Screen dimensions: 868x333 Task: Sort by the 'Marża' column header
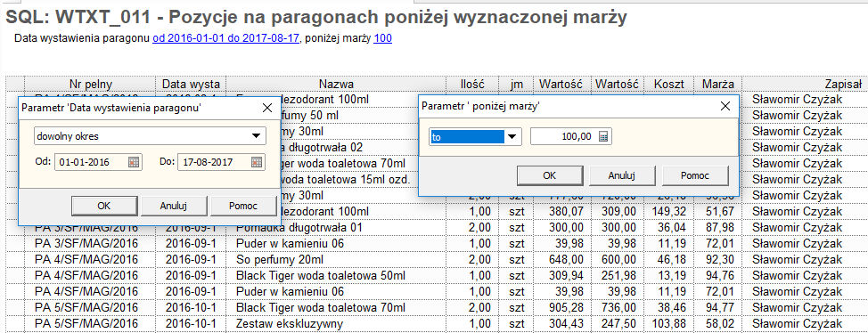point(718,84)
